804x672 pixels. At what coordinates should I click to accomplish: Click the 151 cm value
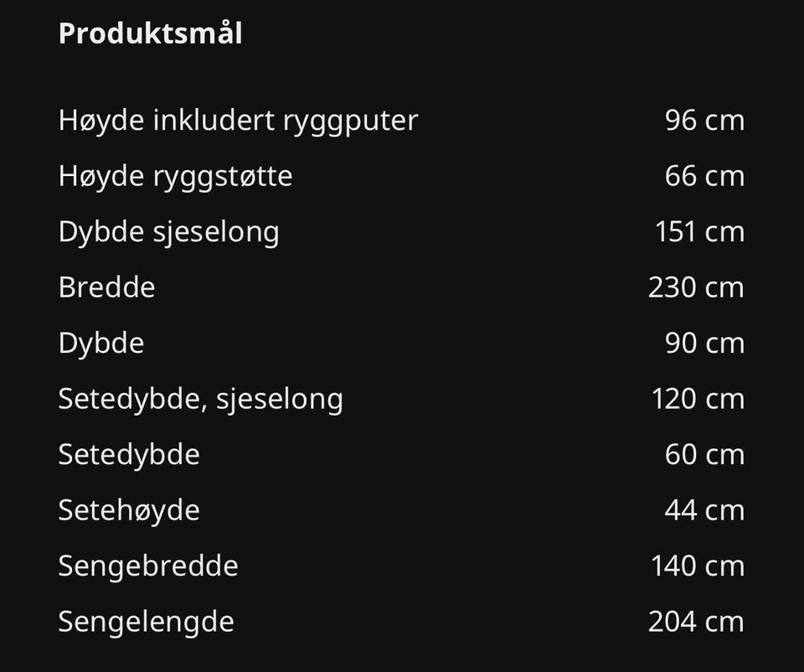coord(699,232)
